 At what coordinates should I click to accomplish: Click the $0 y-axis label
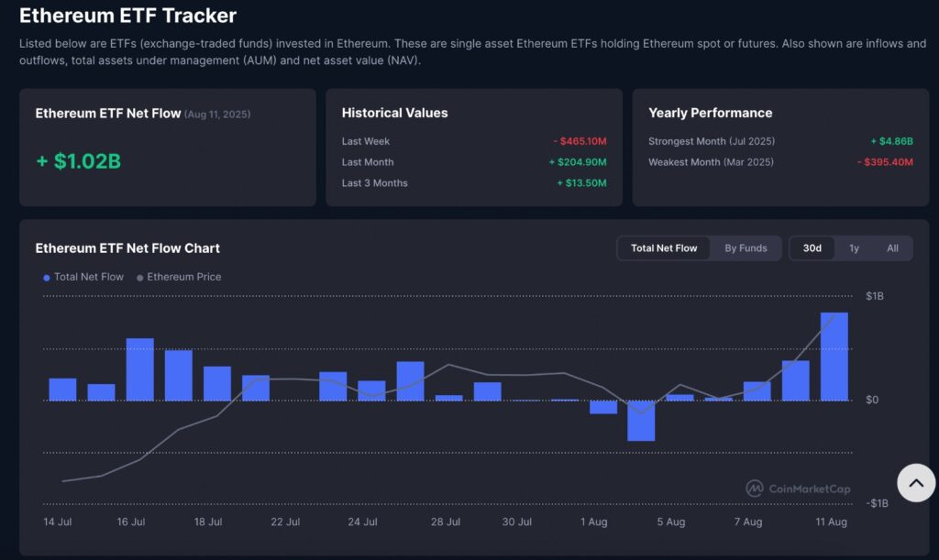pos(872,400)
